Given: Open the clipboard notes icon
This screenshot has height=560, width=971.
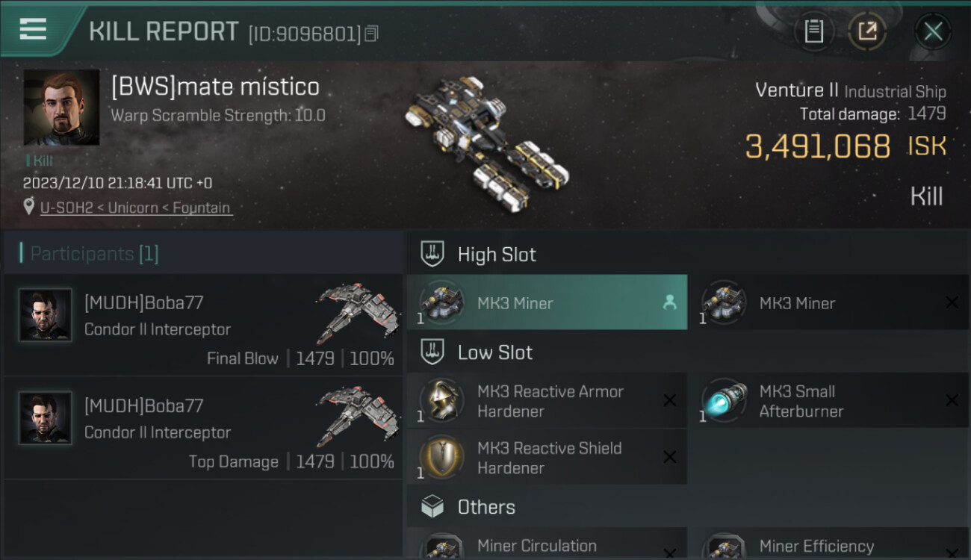Looking at the screenshot, I should click(813, 31).
